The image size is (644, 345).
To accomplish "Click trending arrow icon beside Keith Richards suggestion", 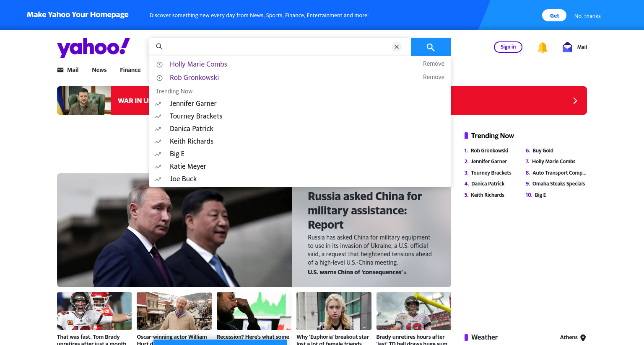I will 158,142.
